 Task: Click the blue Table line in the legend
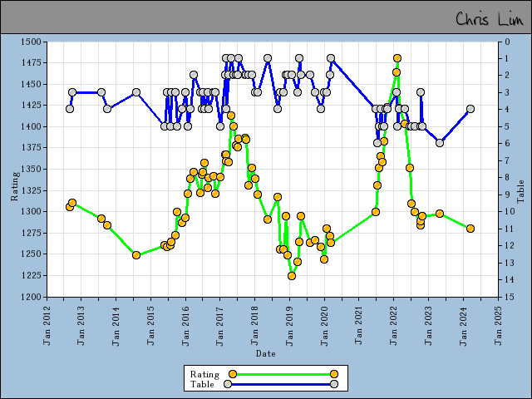point(281,384)
